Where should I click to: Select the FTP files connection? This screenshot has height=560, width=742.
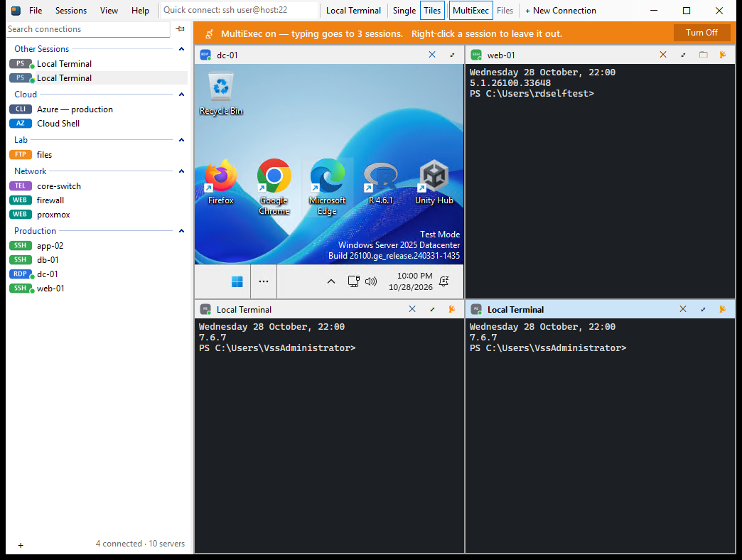(97, 155)
